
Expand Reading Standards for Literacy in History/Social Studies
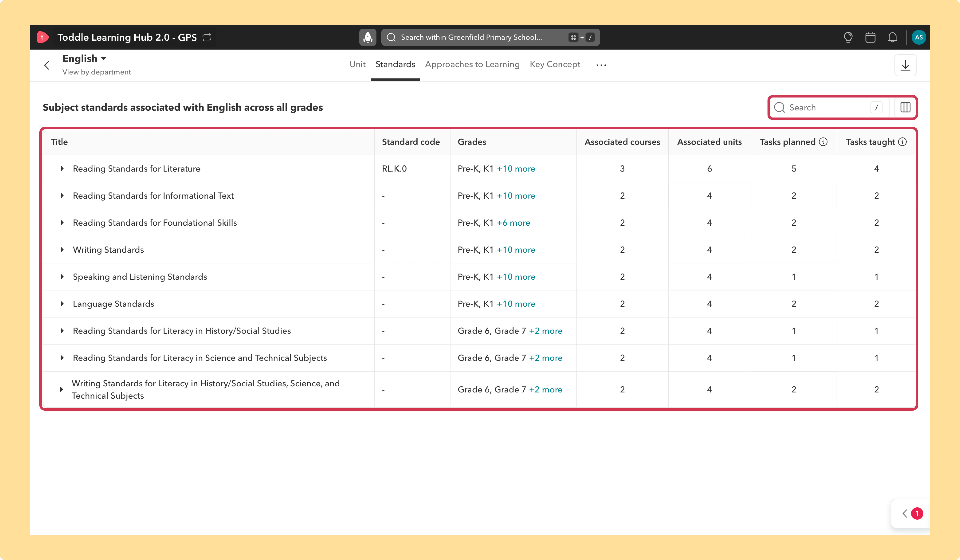coord(62,331)
